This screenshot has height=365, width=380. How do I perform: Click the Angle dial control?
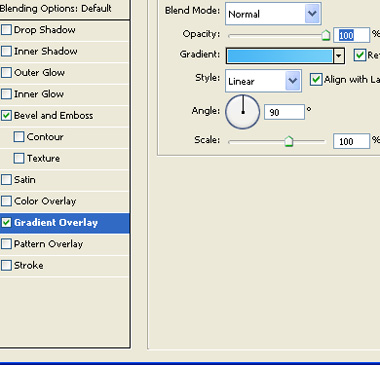(x=243, y=112)
